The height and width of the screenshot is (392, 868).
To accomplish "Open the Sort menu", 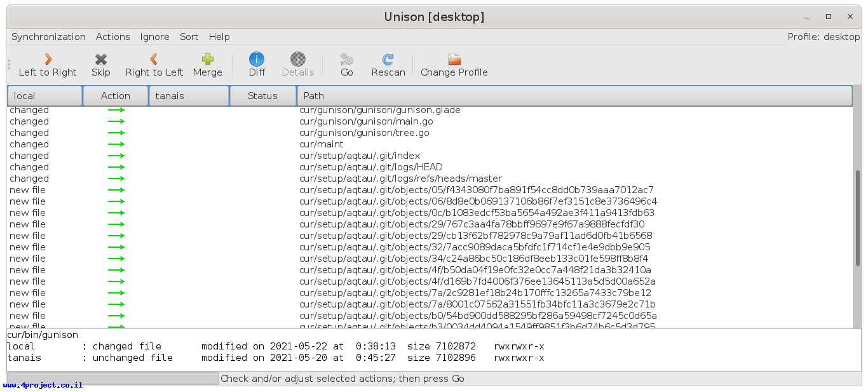I will [x=189, y=37].
